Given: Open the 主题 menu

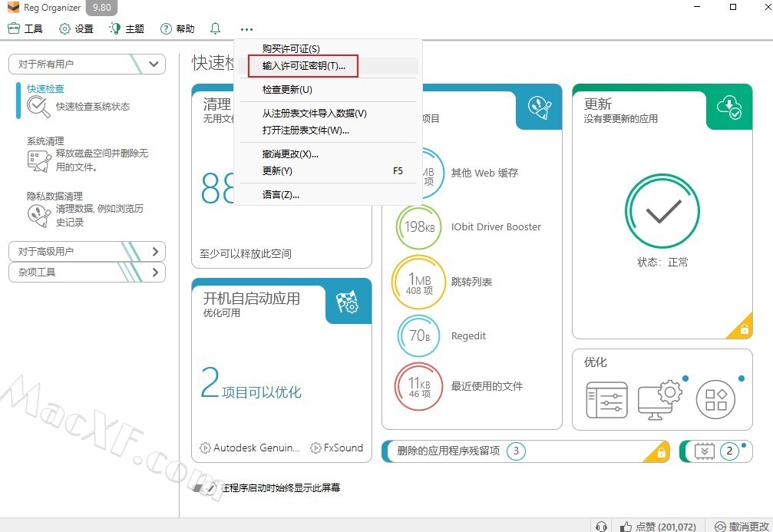Looking at the screenshot, I should (127, 28).
